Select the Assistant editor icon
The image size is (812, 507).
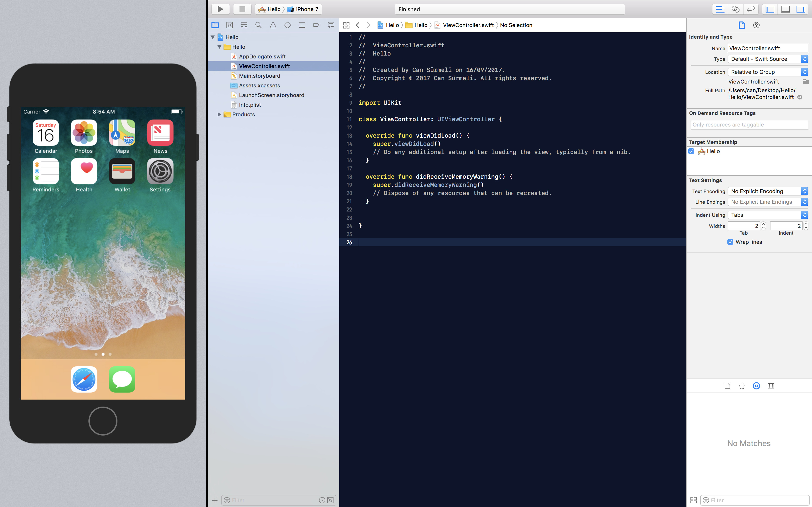click(735, 9)
